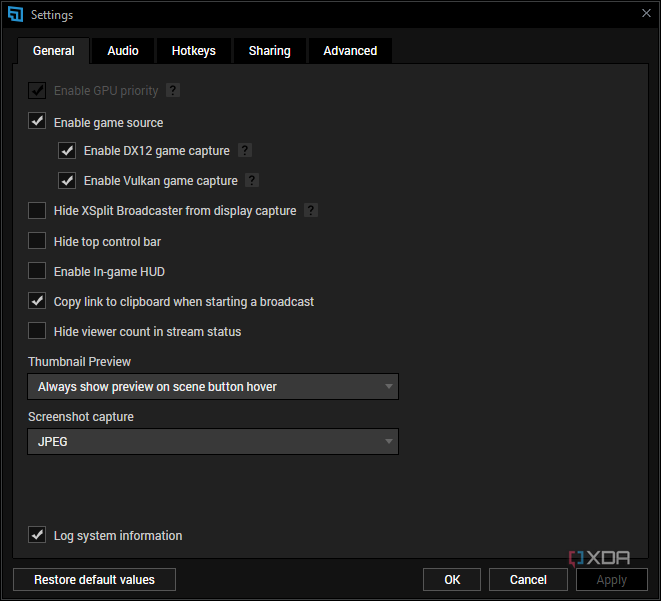
Task: Click Restore default values button
Action: (94, 580)
